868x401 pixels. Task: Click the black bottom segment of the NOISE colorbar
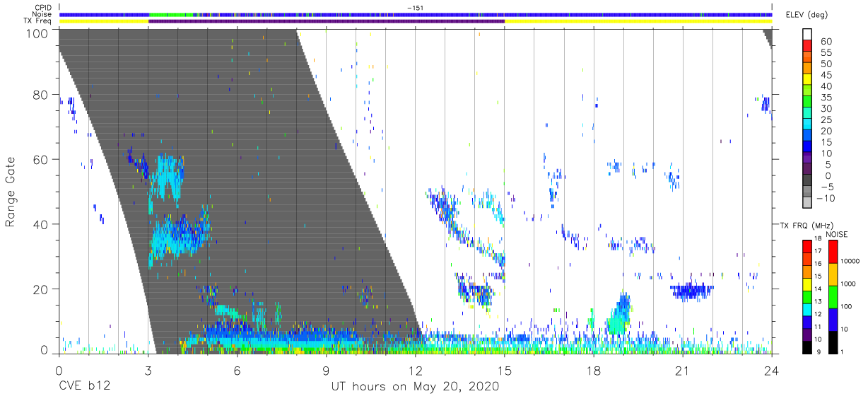coord(833,342)
